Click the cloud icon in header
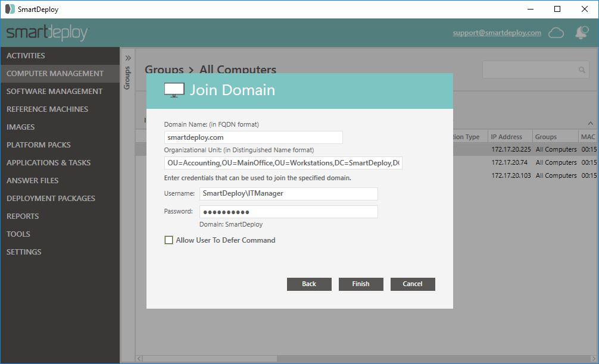 click(556, 33)
